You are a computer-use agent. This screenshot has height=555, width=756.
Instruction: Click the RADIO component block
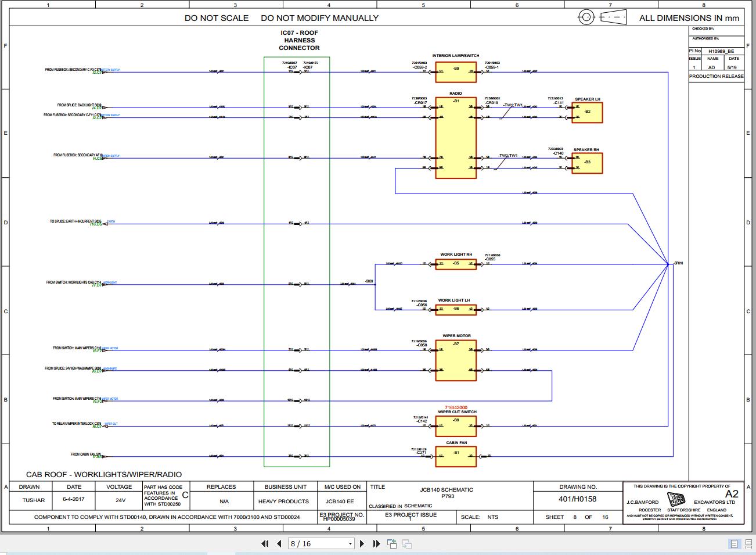pos(456,138)
